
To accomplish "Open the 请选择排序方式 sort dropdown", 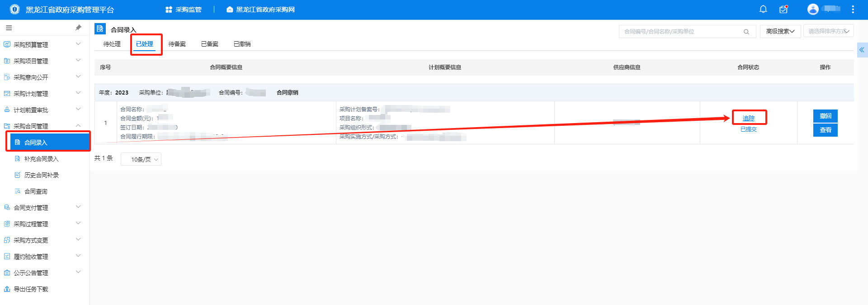I will click(829, 31).
